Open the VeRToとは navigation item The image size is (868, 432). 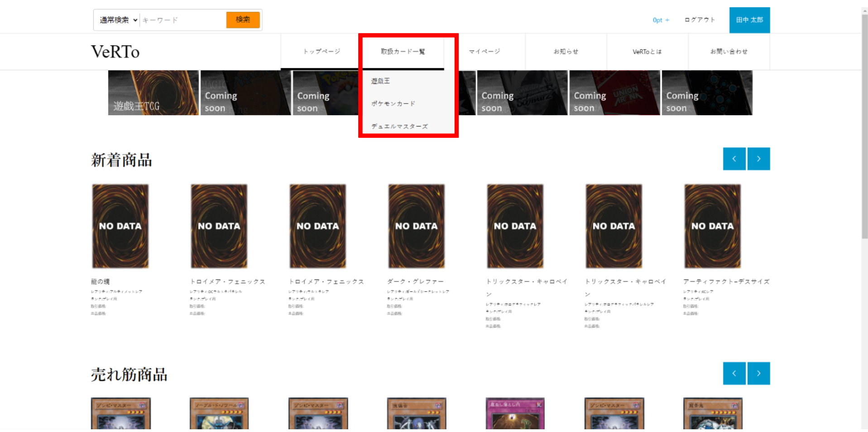[647, 51]
